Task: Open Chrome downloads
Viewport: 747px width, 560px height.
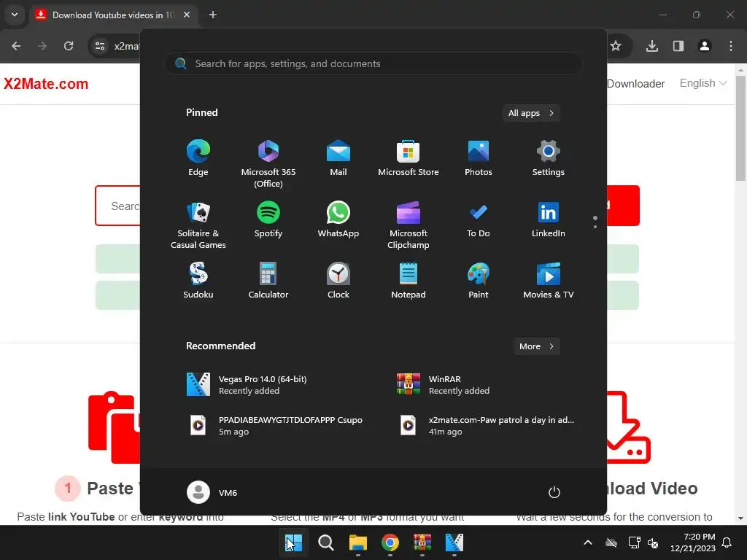Action: [x=652, y=46]
